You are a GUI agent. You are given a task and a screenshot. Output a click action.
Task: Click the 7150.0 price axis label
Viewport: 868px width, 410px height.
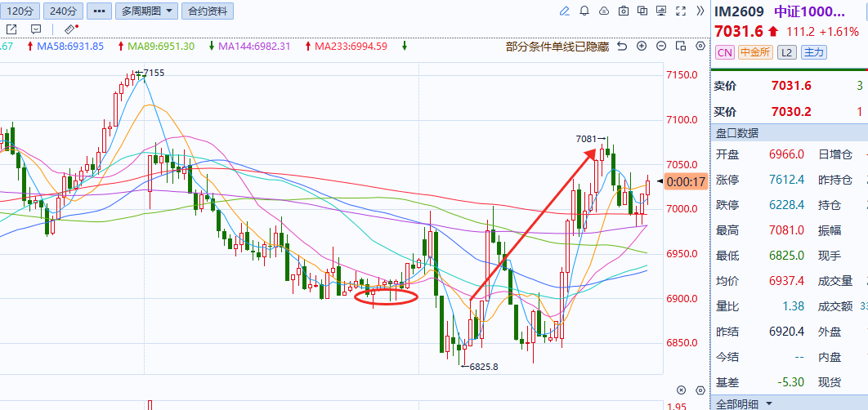click(x=682, y=74)
